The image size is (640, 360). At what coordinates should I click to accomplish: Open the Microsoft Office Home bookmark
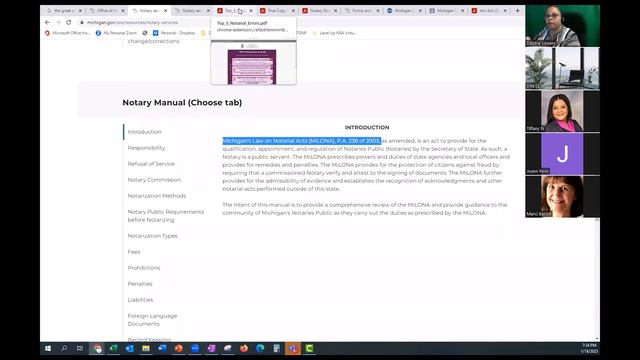point(68,33)
